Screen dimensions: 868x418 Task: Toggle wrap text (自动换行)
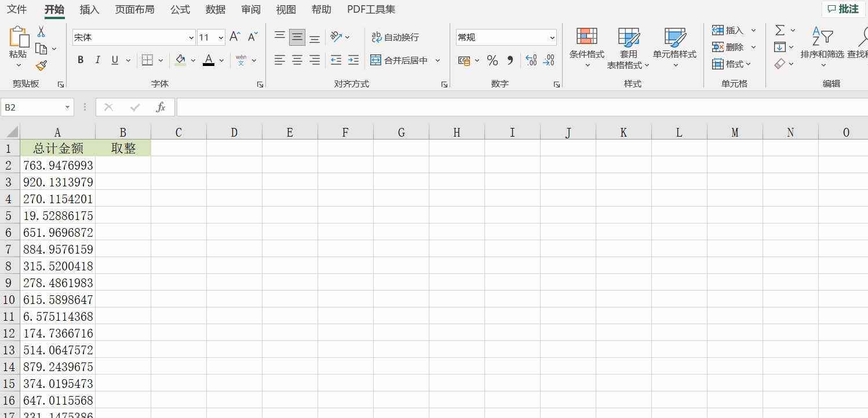[395, 37]
